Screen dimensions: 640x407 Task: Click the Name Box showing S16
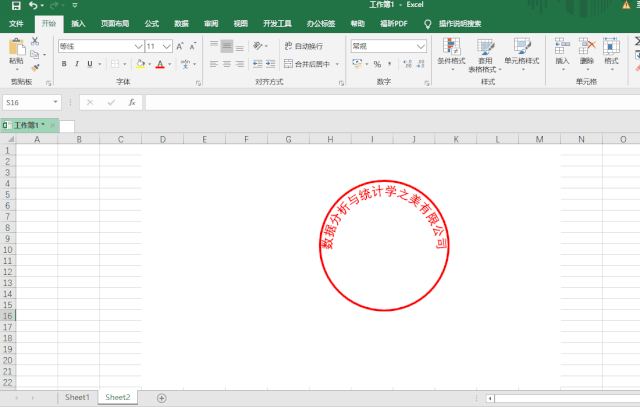tap(32, 102)
